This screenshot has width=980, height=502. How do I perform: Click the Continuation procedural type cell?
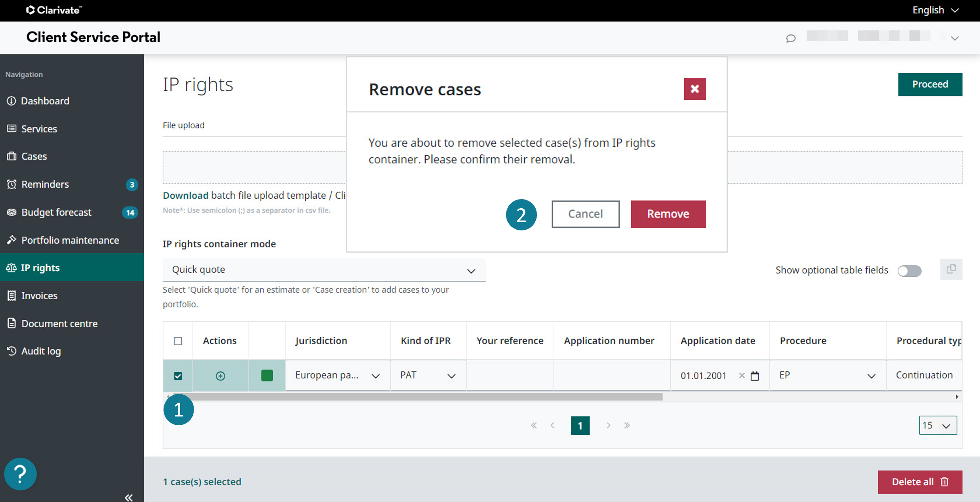(924, 375)
